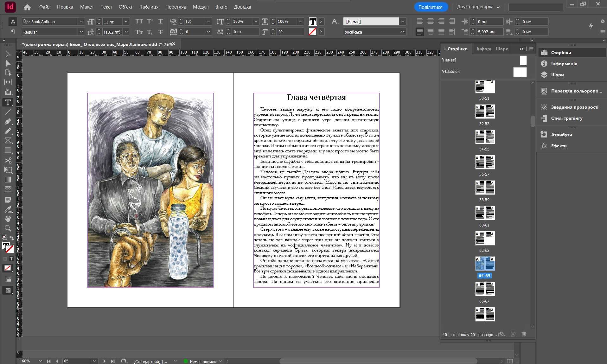607x364 pixels.
Task: Toggle Strikethrough formatting
Action: (160, 32)
